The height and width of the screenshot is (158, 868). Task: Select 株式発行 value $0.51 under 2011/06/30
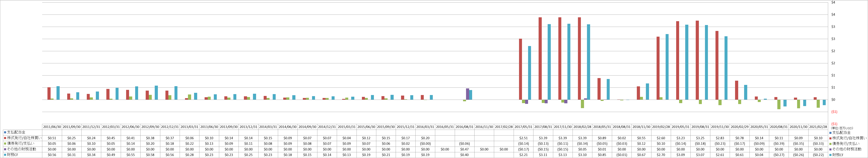[x=52, y=138]
